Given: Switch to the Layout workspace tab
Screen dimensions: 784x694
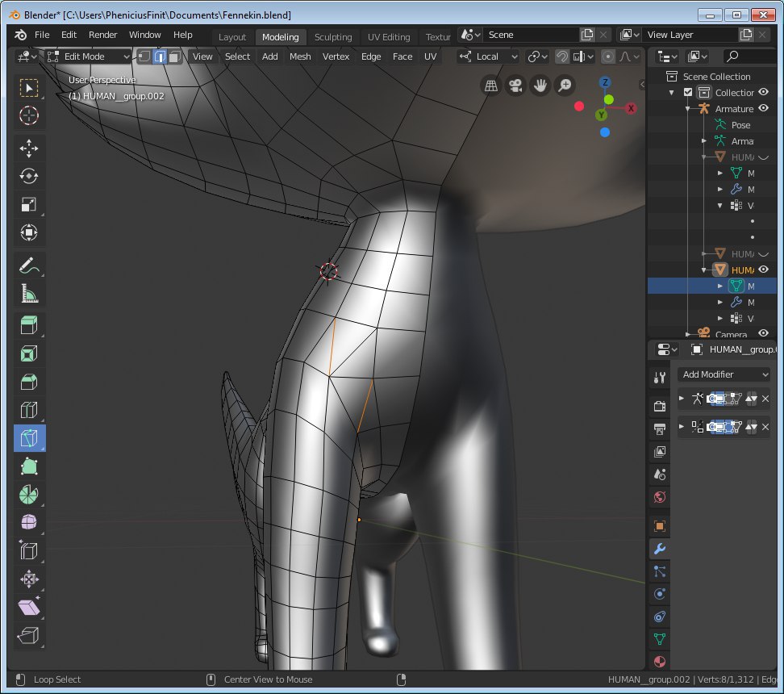Looking at the screenshot, I should pos(232,37).
